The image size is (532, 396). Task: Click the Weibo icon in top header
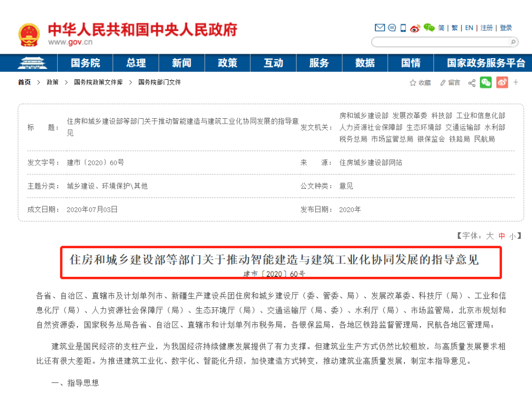click(415, 28)
